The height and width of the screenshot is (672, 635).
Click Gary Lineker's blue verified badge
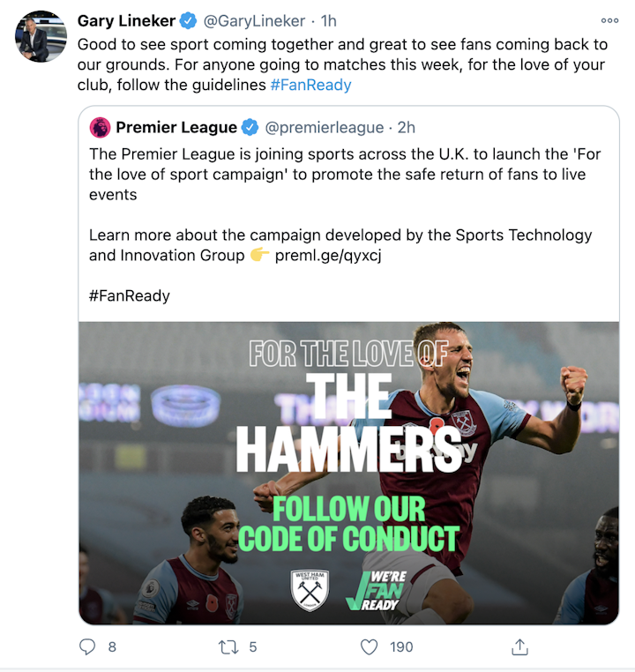[x=189, y=20]
